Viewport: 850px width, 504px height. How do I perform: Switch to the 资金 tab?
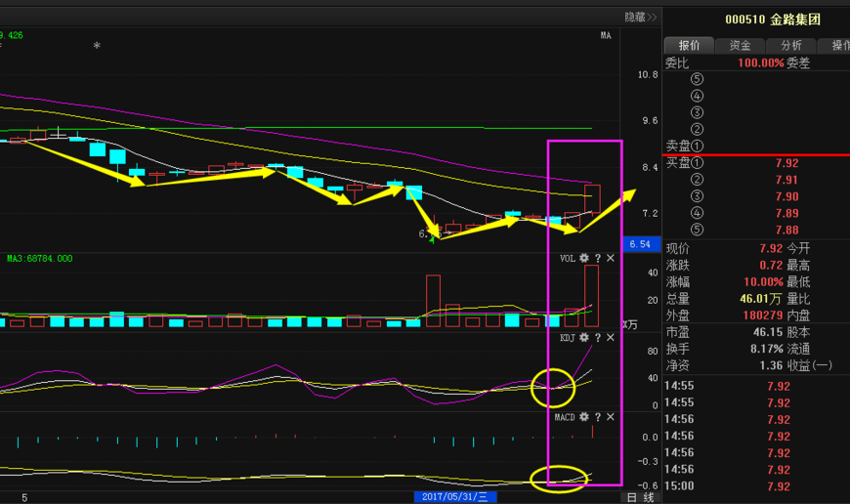740,46
